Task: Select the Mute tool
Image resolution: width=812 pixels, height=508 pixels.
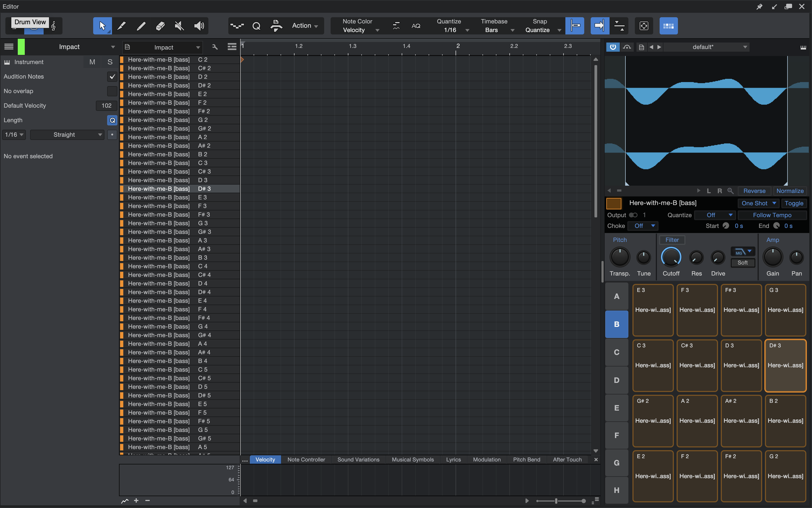Action: (x=180, y=26)
